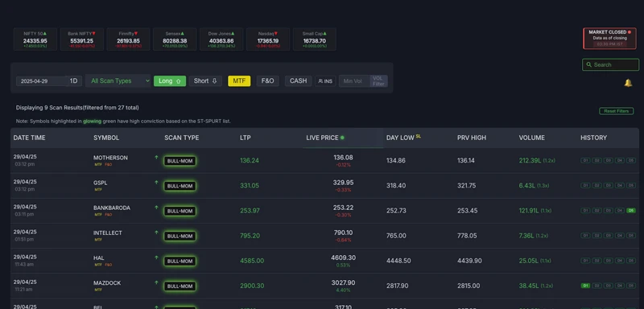This screenshot has width=644, height=309.
Task: Click the Min Vol input field
Action: (354, 80)
